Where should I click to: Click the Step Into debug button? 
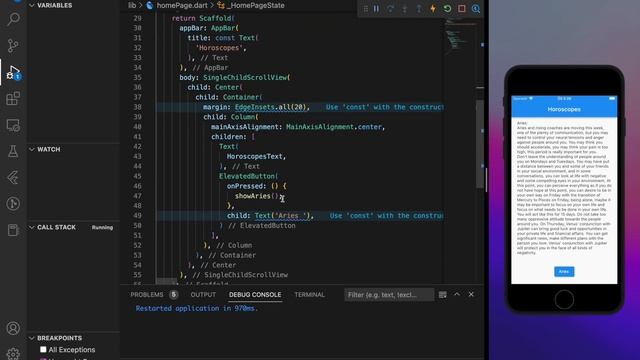pyautogui.click(x=404, y=9)
